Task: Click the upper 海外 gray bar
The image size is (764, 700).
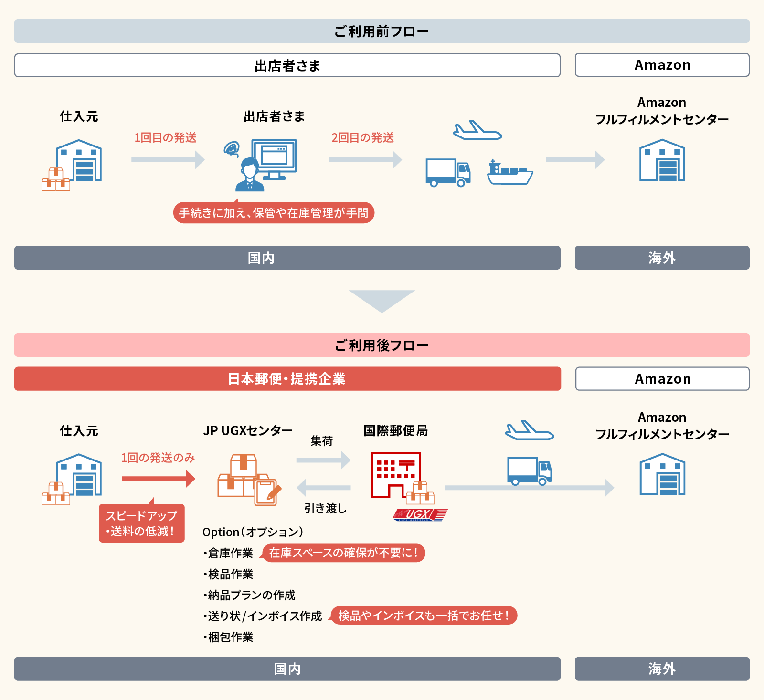Action: pyautogui.click(x=662, y=258)
